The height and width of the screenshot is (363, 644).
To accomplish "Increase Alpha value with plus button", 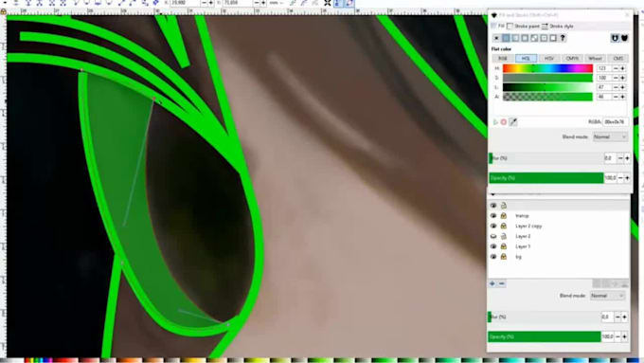I will (622, 97).
